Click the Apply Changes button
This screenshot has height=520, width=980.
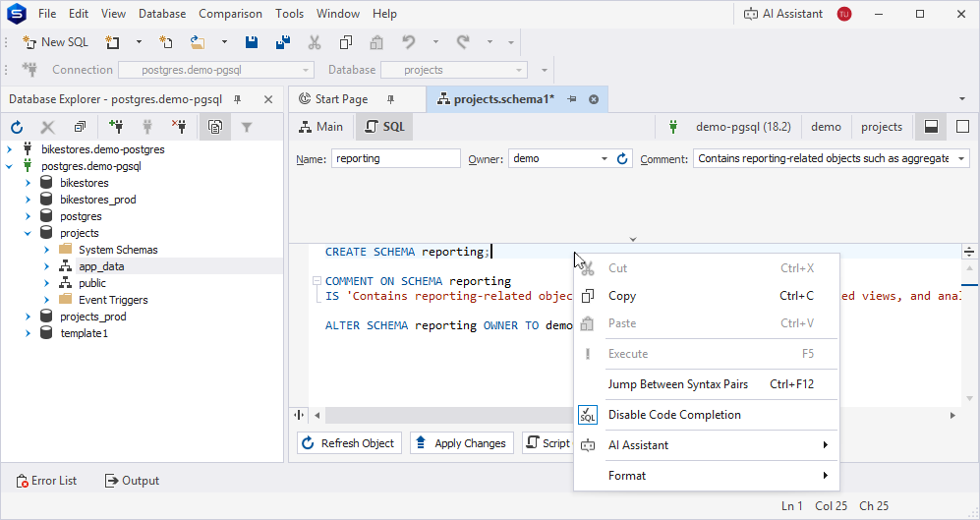tap(462, 443)
